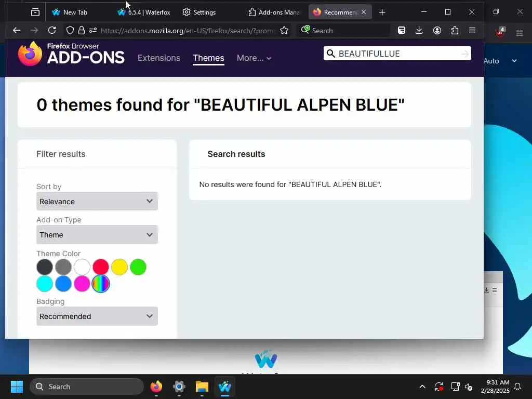Image resolution: width=532 pixels, height=399 pixels.
Task: Click the display network tray icon
Action: (x=455, y=387)
